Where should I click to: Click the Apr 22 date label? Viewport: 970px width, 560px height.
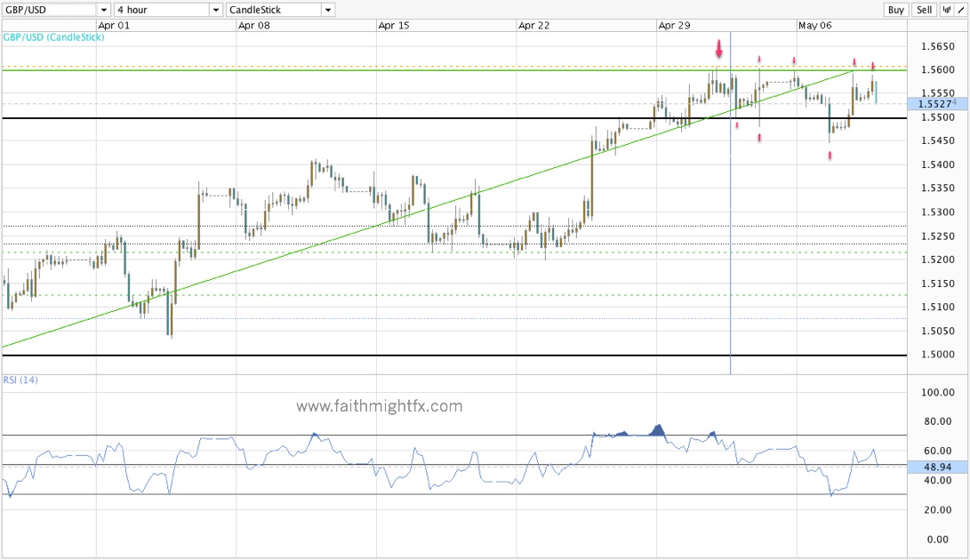(x=533, y=26)
